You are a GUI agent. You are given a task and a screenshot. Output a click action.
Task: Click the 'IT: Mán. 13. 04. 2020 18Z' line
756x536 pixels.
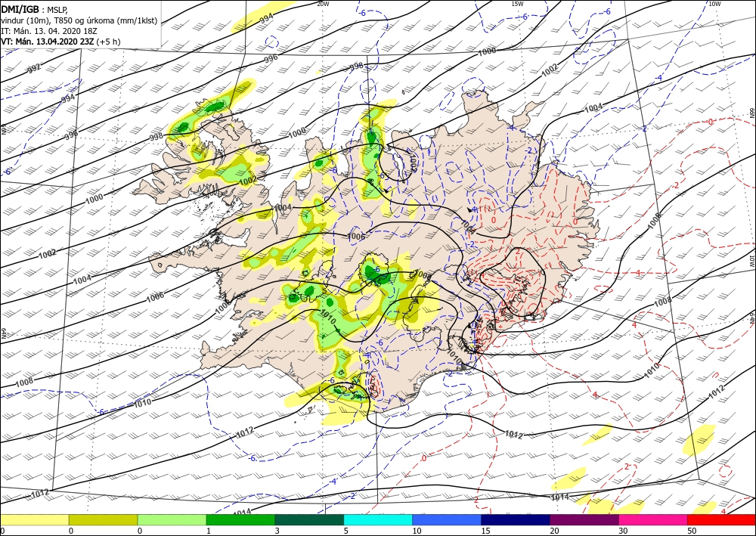pos(49,31)
